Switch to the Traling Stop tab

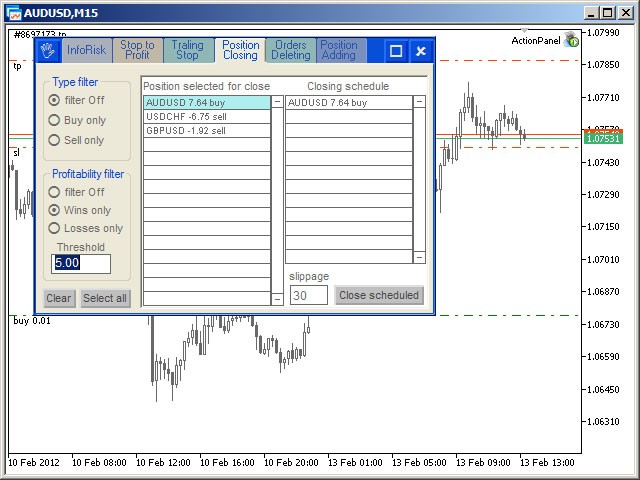coord(188,50)
